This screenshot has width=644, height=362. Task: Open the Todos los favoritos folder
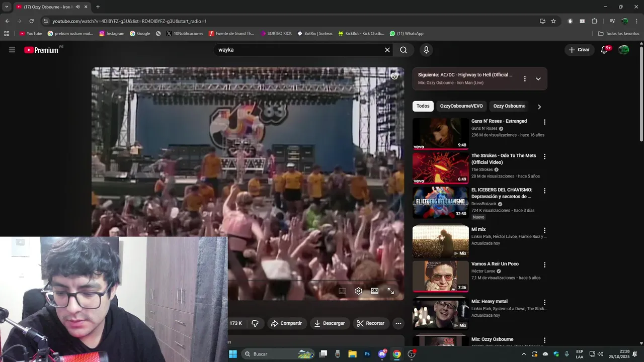click(618, 34)
